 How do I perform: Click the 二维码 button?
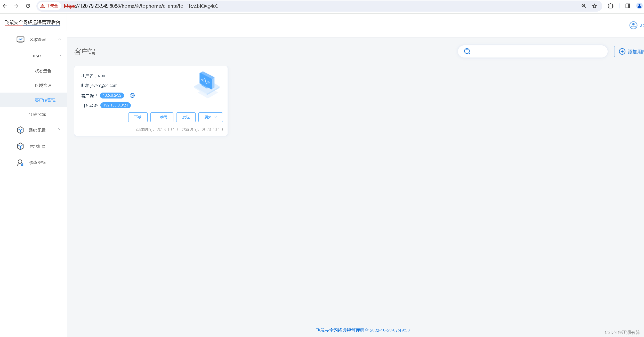(162, 117)
